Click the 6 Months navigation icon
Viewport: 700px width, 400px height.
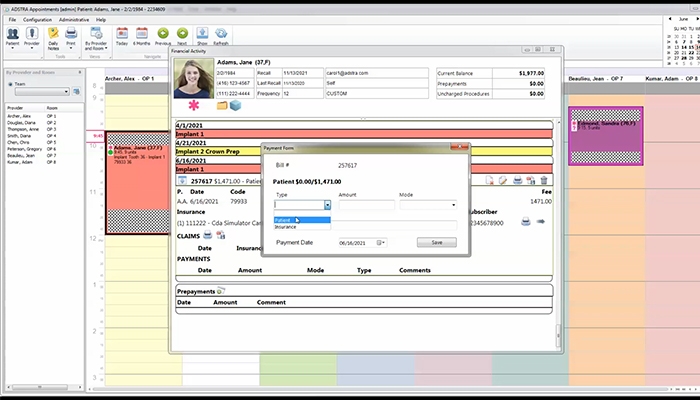(x=142, y=37)
